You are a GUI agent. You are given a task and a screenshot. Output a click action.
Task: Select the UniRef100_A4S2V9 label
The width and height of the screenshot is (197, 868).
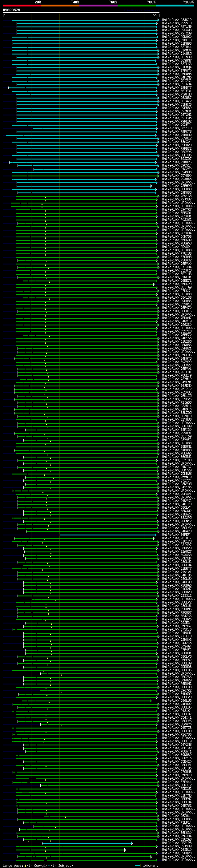pyautogui.click(x=177, y=169)
